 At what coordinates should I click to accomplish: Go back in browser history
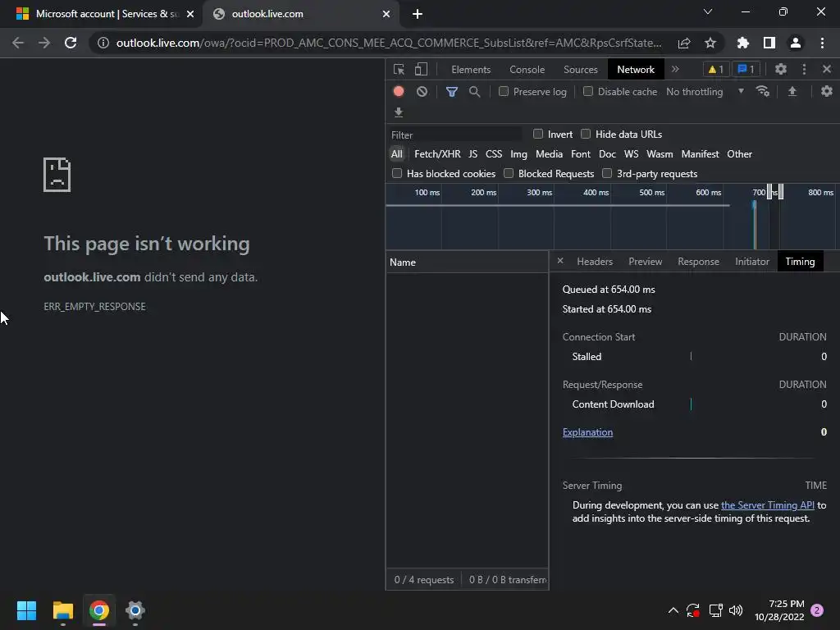pyautogui.click(x=18, y=43)
